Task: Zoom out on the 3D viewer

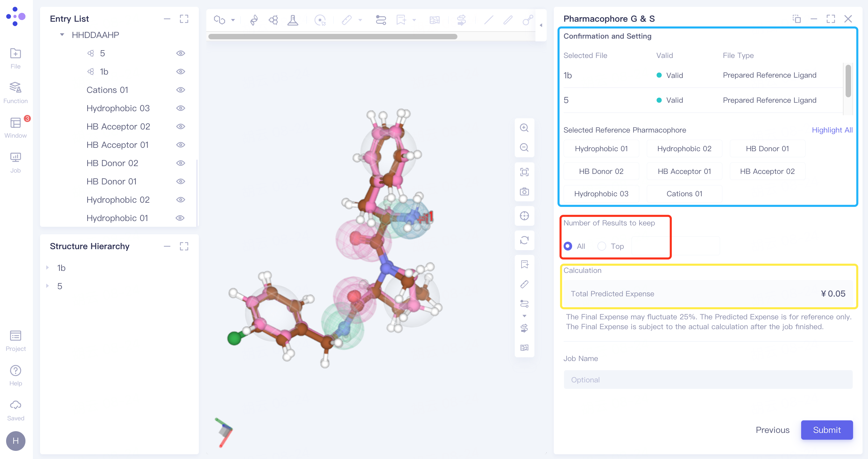Action: point(524,147)
